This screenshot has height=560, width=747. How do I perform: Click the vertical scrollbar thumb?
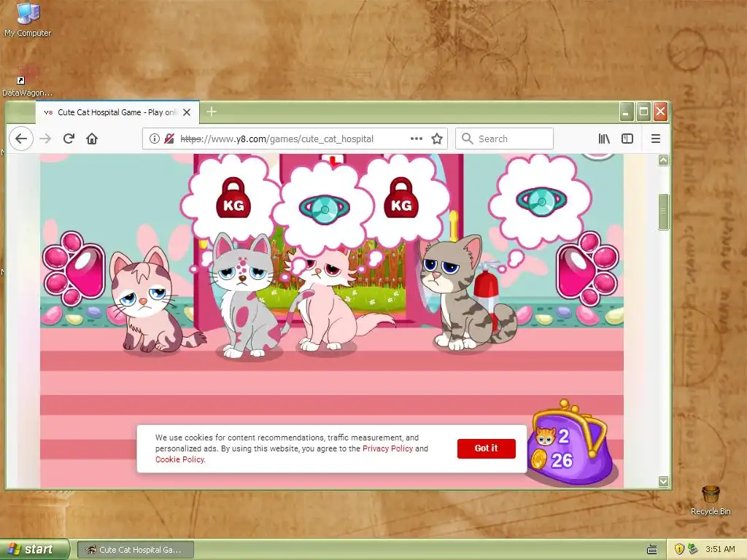pyautogui.click(x=663, y=212)
